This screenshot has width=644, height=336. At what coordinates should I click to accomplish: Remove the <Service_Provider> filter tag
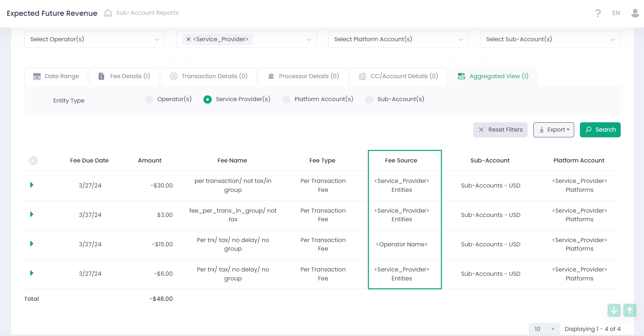(x=188, y=39)
